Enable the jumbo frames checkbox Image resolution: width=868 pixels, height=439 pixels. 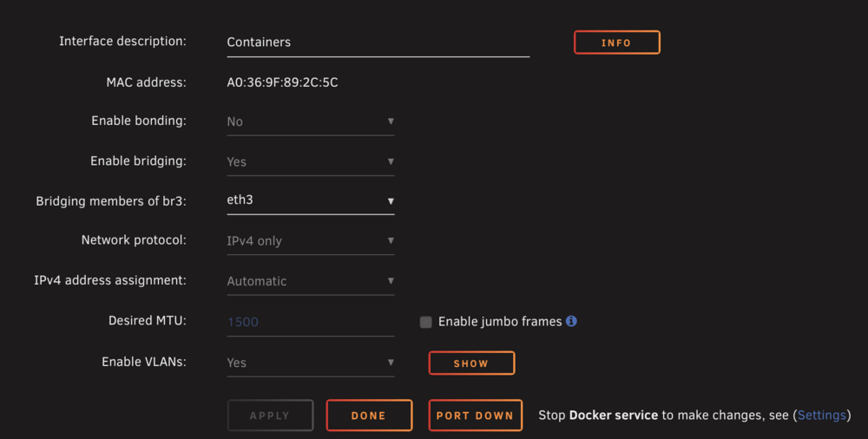tap(425, 322)
